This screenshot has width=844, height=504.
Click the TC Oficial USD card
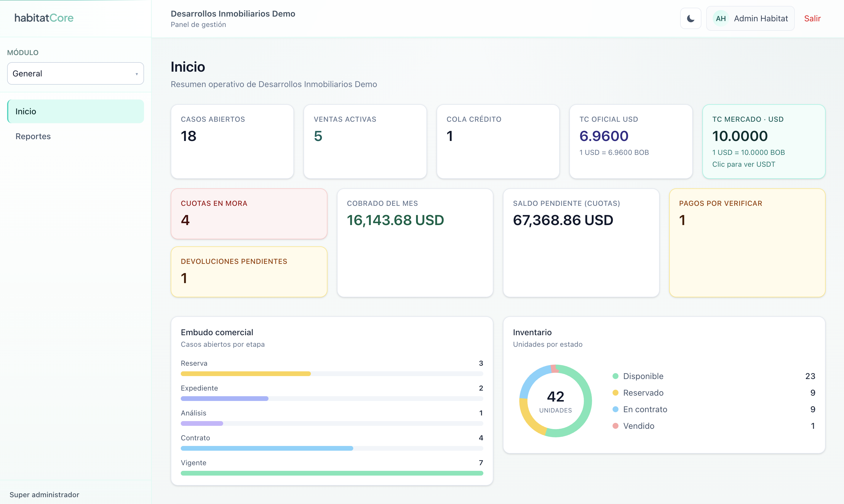(x=631, y=141)
